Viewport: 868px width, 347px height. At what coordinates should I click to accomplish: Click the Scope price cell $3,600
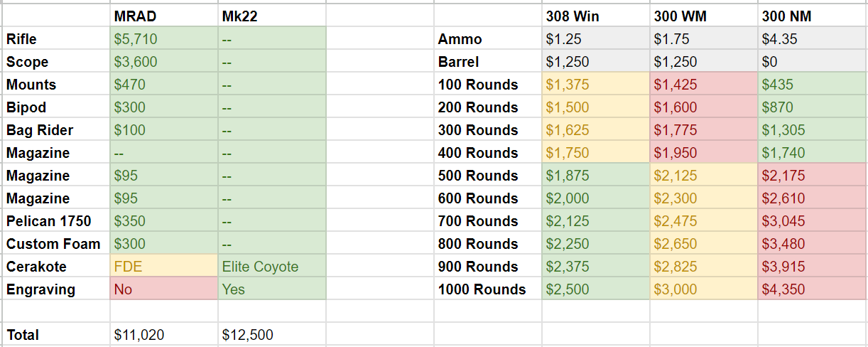tap(164, 62)
